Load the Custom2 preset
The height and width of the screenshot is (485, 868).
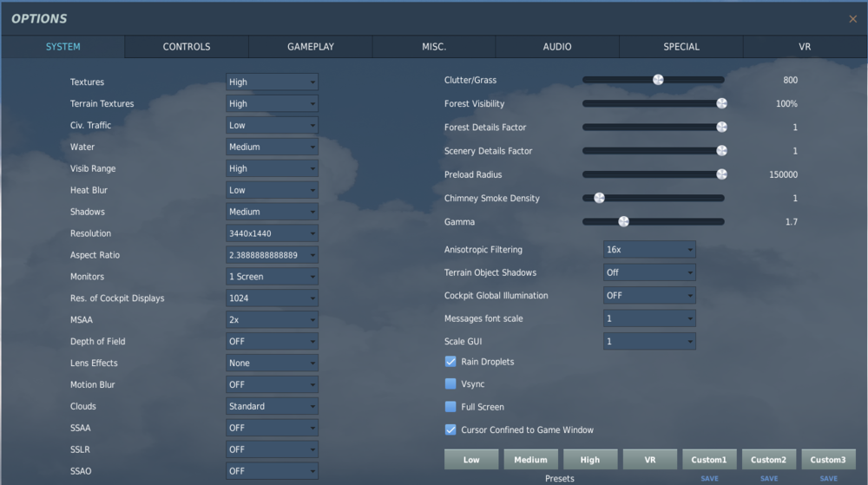pos(769,460)
